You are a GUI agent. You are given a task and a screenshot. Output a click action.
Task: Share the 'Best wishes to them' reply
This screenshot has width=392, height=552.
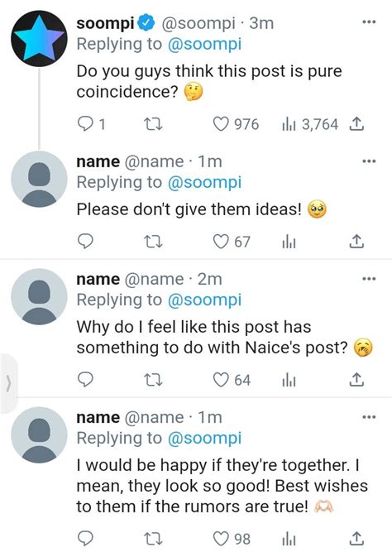[x=356, y=539]
